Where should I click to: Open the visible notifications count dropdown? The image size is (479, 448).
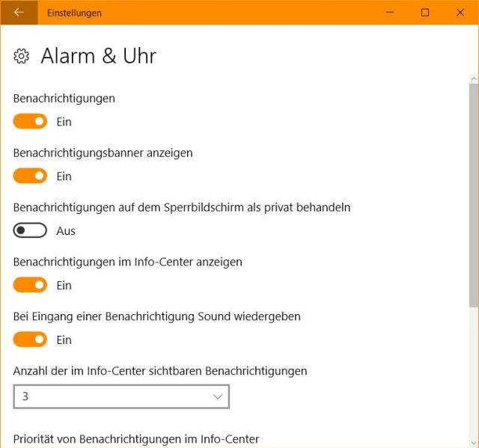(x=121, y=396)
